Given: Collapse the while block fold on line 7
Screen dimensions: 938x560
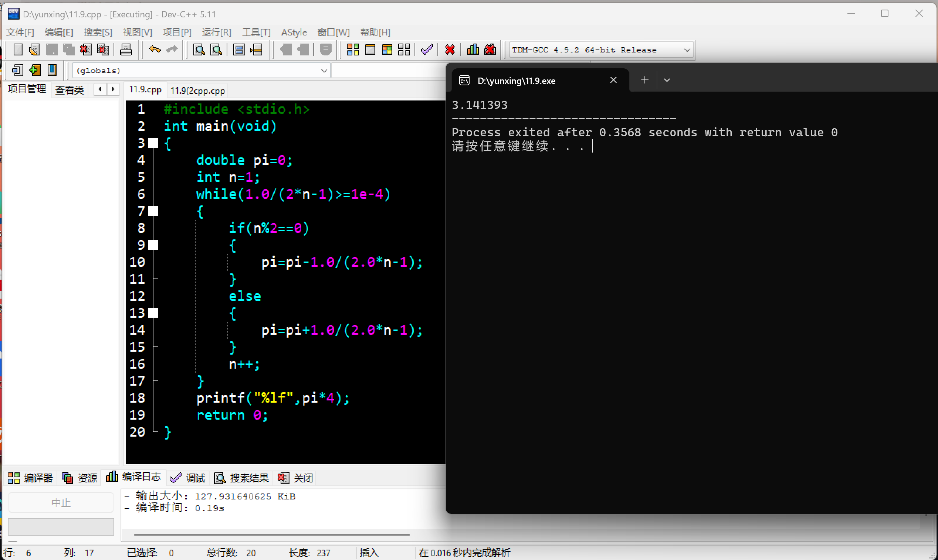Looking at the screenshot, I should click(x=153, y=211).
